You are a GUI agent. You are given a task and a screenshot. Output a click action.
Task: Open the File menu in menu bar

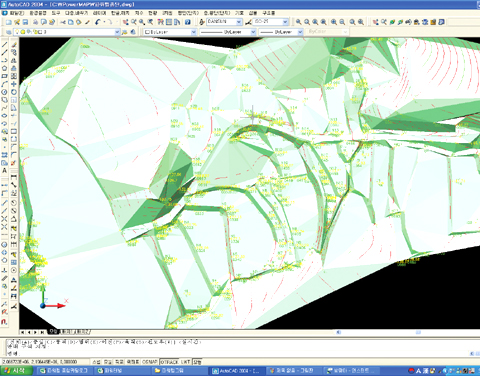(16, 13)
